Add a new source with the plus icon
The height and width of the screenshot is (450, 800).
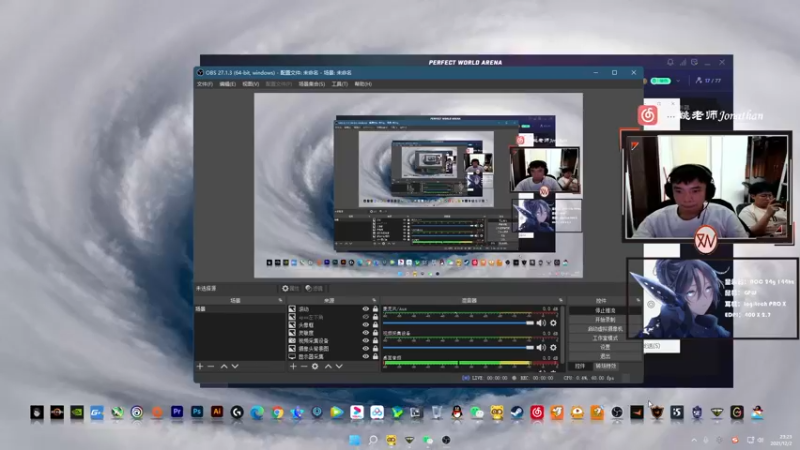[293, 366]
